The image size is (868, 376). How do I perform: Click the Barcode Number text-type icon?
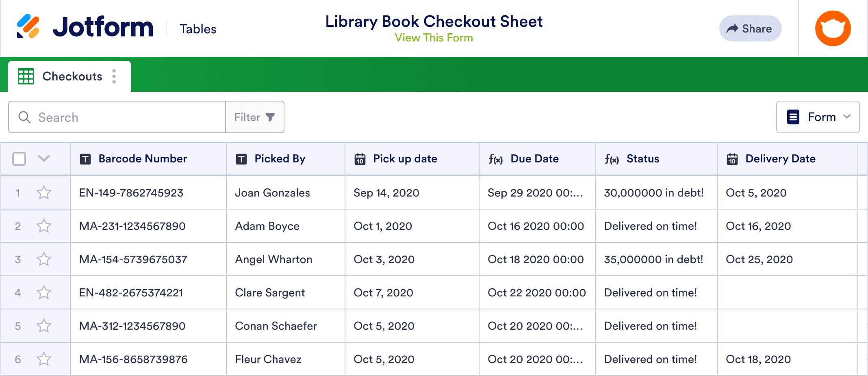[x=85, y=159]
